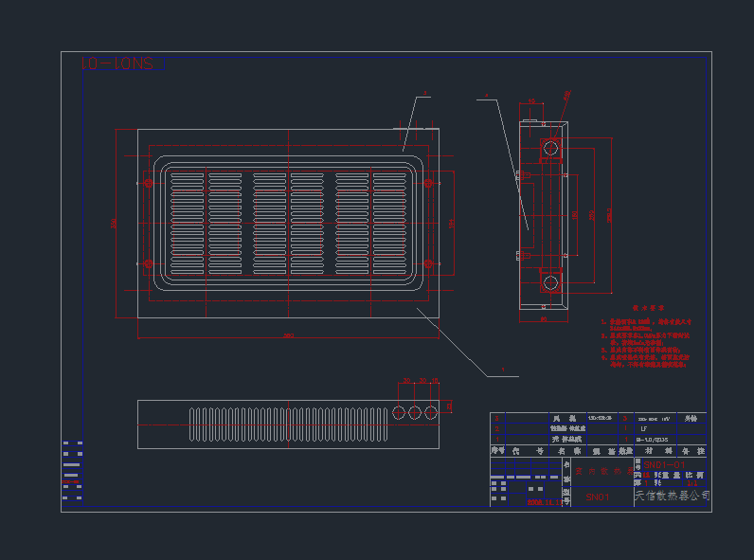Select the lower port circle in side view
Image resolution: width=754 pixels, height=560 pixels.
click(550, 281)
